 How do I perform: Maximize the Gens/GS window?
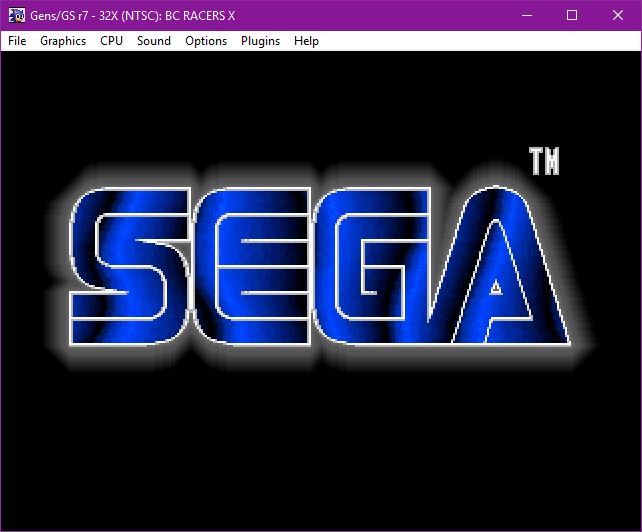pos(572,16)
